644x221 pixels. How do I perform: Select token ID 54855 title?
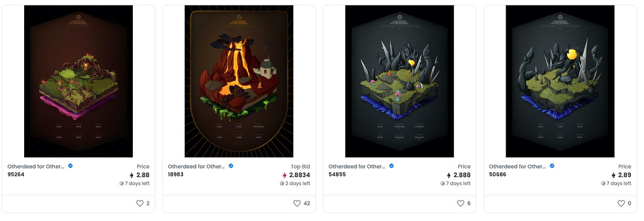click(x=337, y=174)
